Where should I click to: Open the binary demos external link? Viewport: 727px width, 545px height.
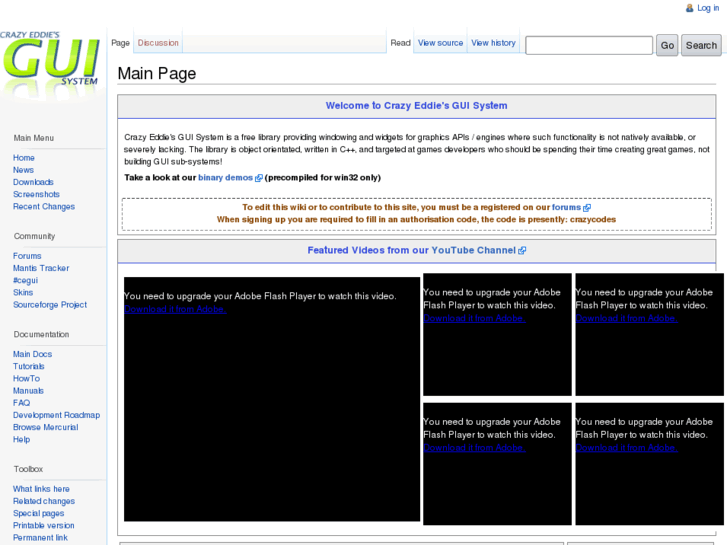tap(225, 178)
